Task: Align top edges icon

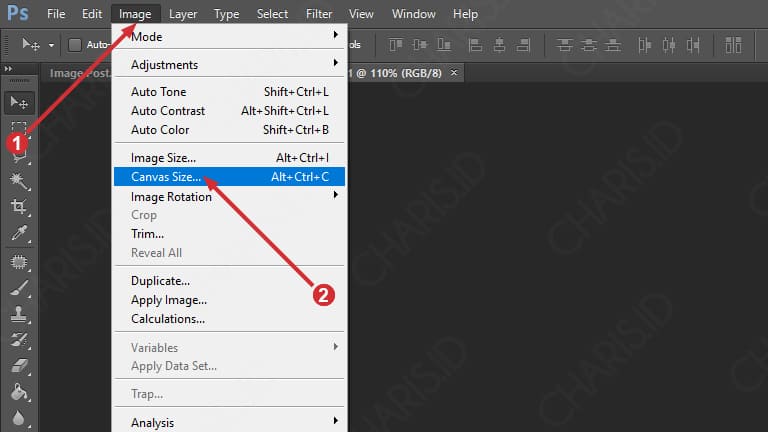Action: click(x=396, y=45)
